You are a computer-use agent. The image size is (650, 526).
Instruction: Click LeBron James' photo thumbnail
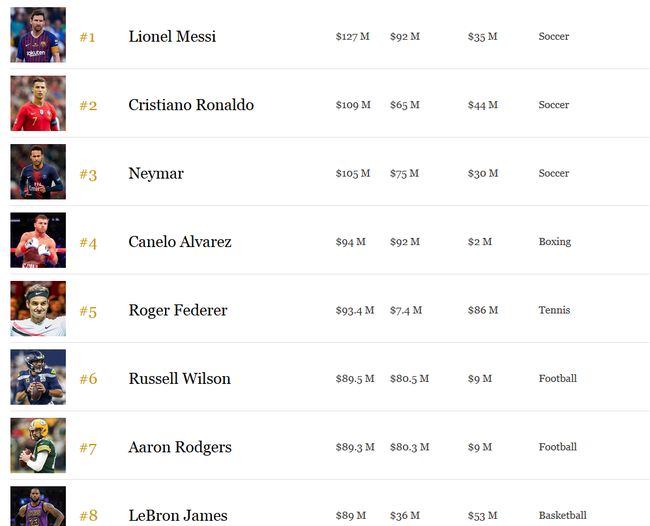click(x=38, y=506)
